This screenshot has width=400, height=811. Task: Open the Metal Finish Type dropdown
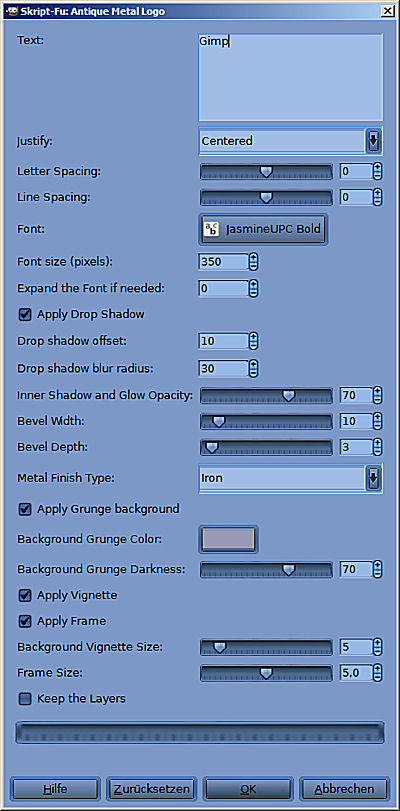(291, 478)
